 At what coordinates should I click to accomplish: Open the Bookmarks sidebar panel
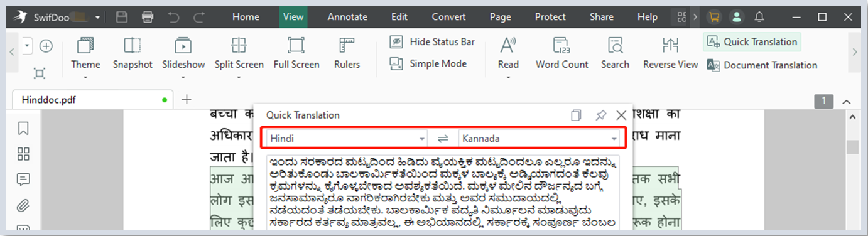(x=24, y=129)
